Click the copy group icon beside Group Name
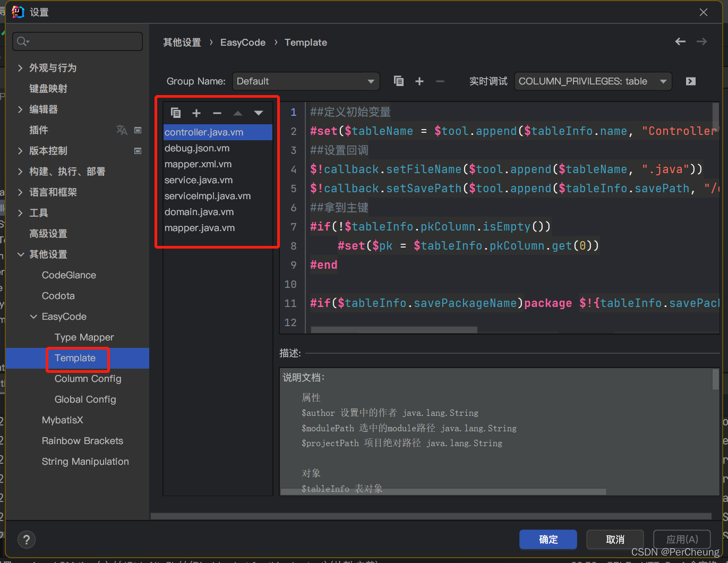 click(398, 81)
